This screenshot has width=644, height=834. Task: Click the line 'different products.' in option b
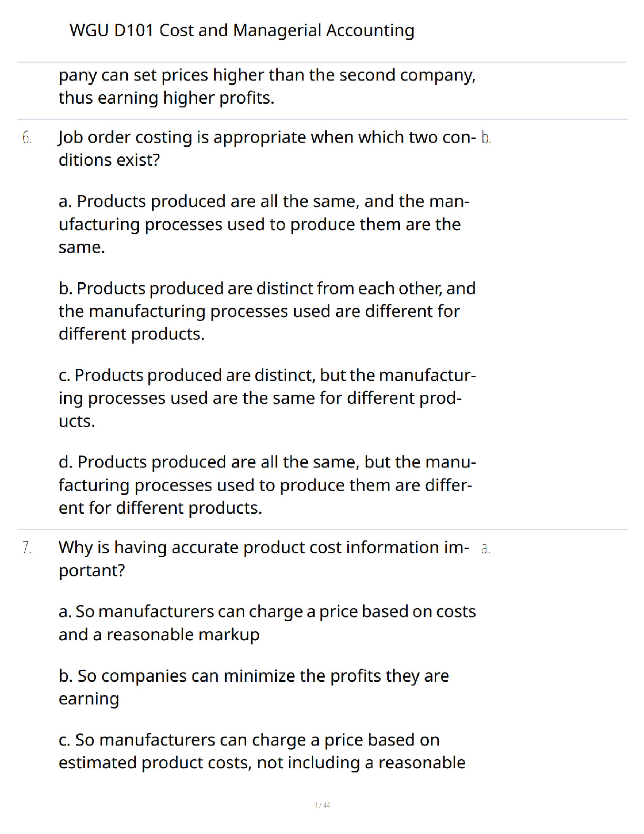[x=132, y=334]
